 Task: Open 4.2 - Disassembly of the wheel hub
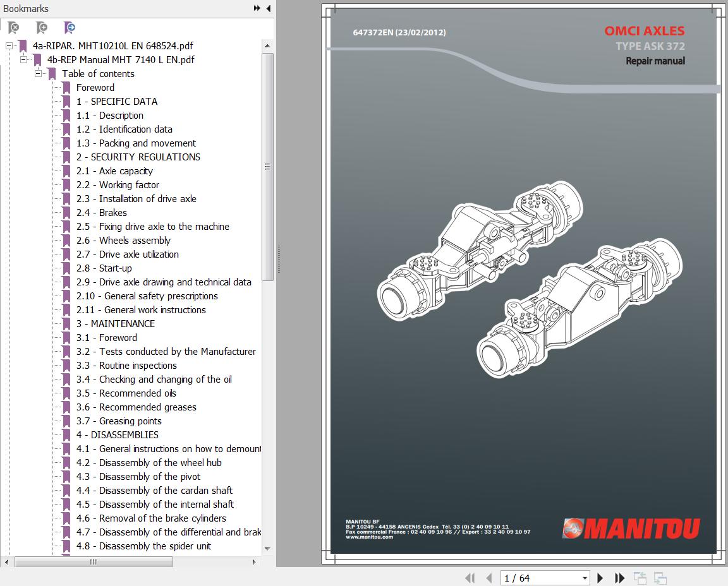(x=149, y=463)
